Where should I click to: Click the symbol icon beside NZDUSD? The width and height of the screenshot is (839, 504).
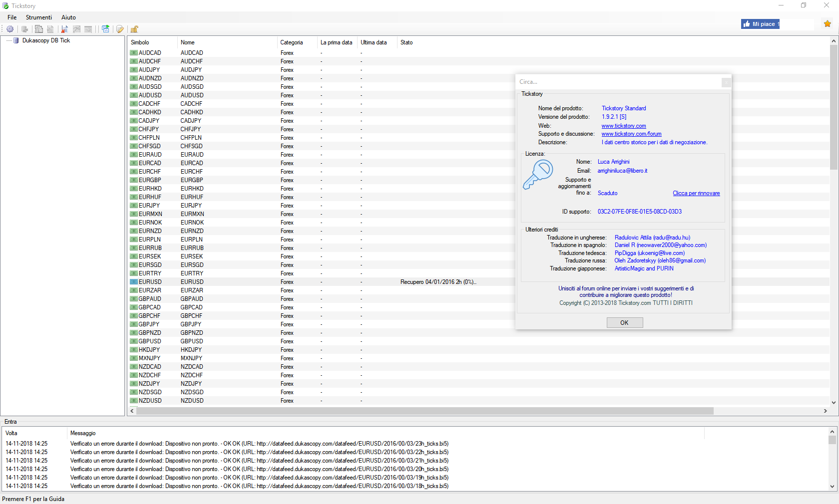[x=134, y=401]
